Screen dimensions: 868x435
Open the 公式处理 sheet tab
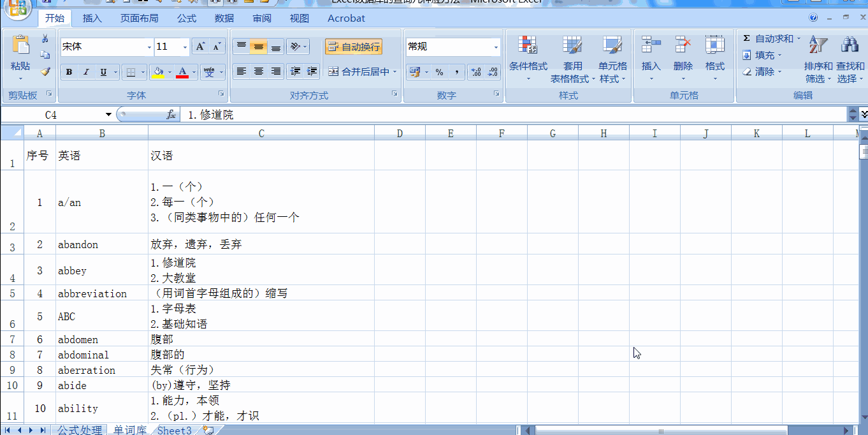79,430
